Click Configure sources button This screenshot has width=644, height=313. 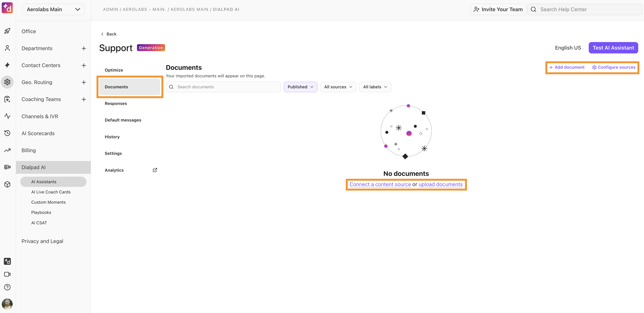coord(614,67)
